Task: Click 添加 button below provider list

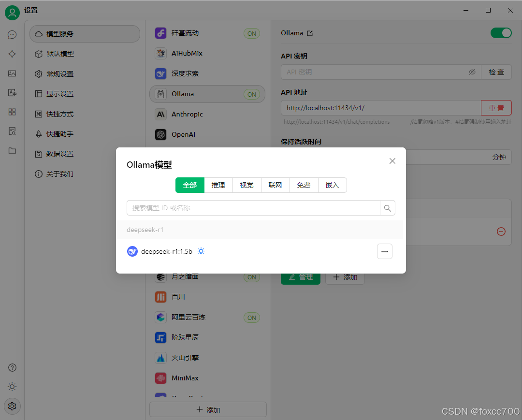Action: [208, 410]
